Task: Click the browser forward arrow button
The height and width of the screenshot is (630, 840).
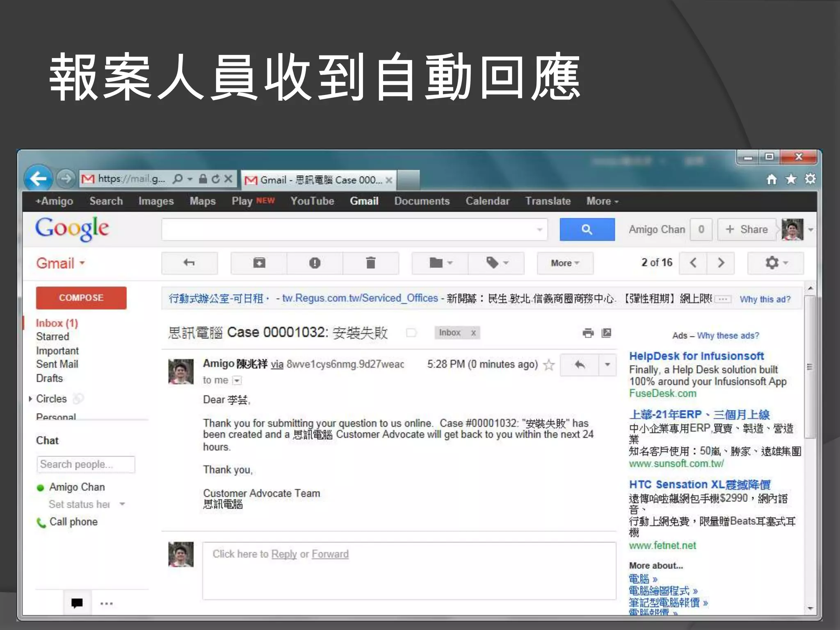Action: [x=66, y=178]
